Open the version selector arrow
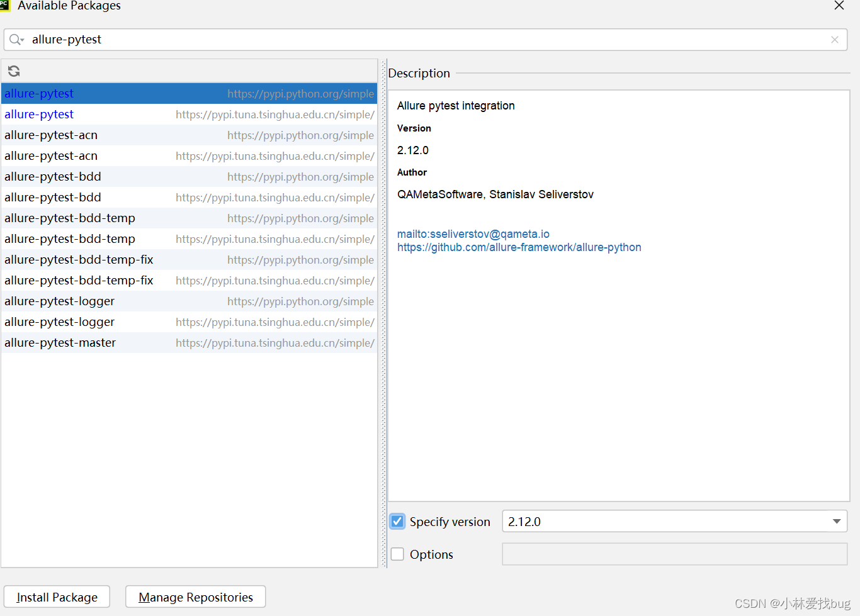The width and height of the screenshot is (860, 616). coord(837,521)
